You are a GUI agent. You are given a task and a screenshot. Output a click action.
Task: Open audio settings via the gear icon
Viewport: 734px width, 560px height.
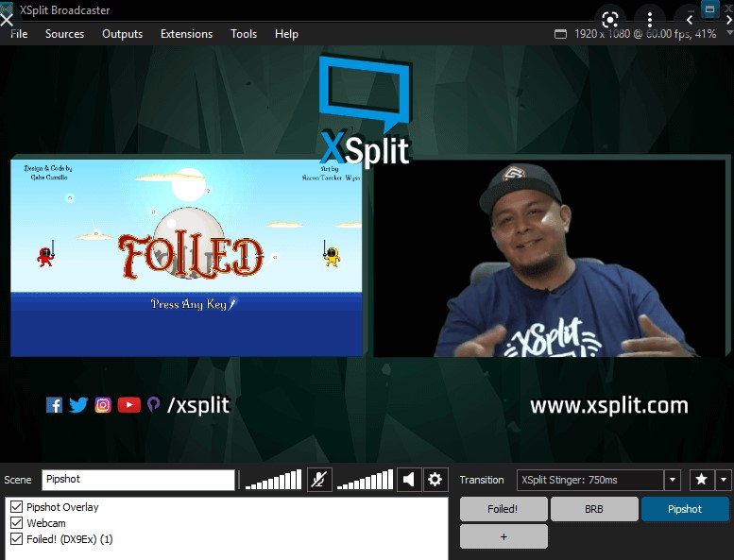(435, 480)
